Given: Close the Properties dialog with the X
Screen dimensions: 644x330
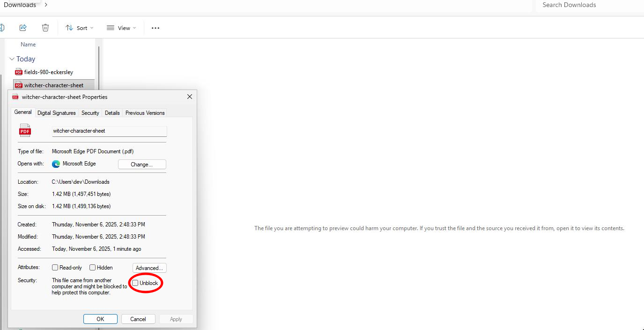Looking at the screenshot, I should click(x=190, y=97).
